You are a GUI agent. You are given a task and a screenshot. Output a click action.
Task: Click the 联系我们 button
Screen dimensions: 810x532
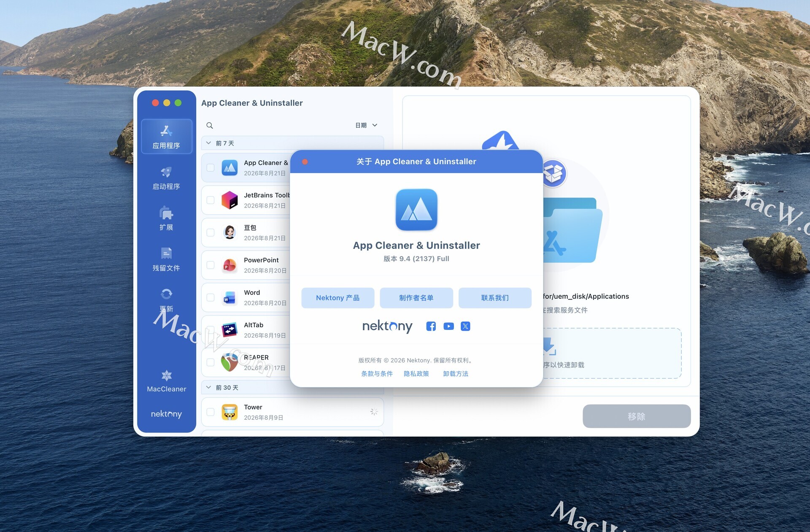pos(495,298)
